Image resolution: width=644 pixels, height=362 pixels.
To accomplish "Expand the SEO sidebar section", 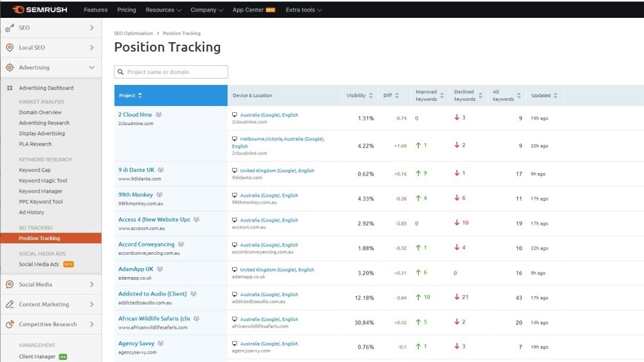I will [x=92, y=27].
